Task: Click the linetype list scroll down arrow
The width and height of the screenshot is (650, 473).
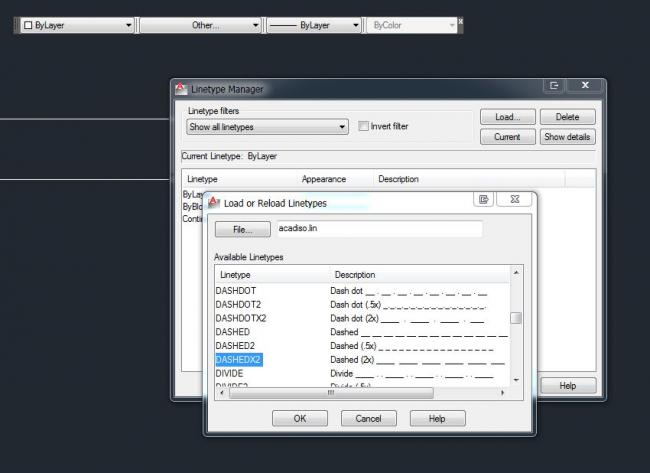Action: pyautogui.click(x=516, y=380)
